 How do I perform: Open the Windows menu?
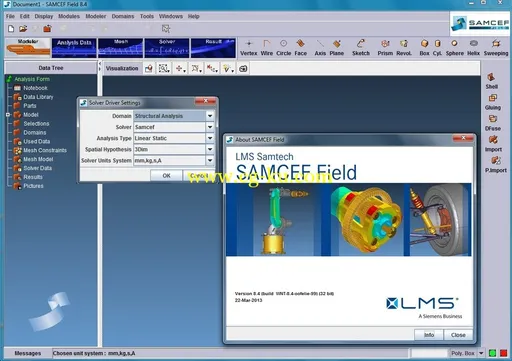171,16
